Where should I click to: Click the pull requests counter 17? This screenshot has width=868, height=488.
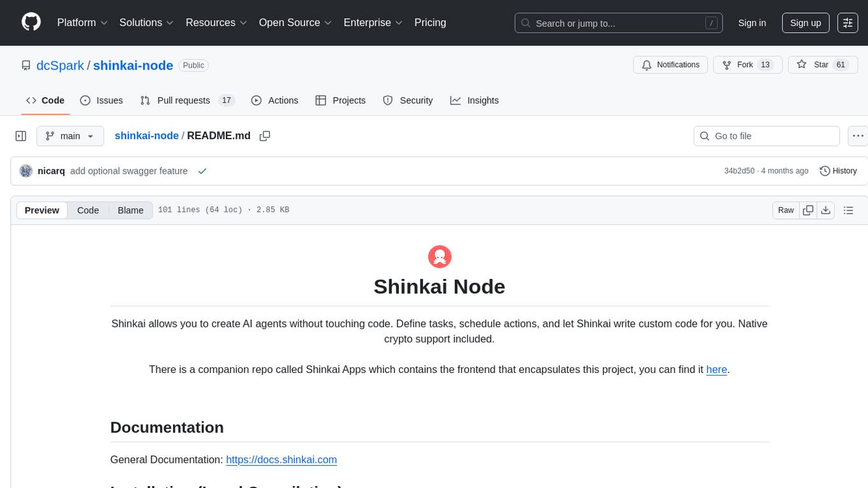(226, 100)
